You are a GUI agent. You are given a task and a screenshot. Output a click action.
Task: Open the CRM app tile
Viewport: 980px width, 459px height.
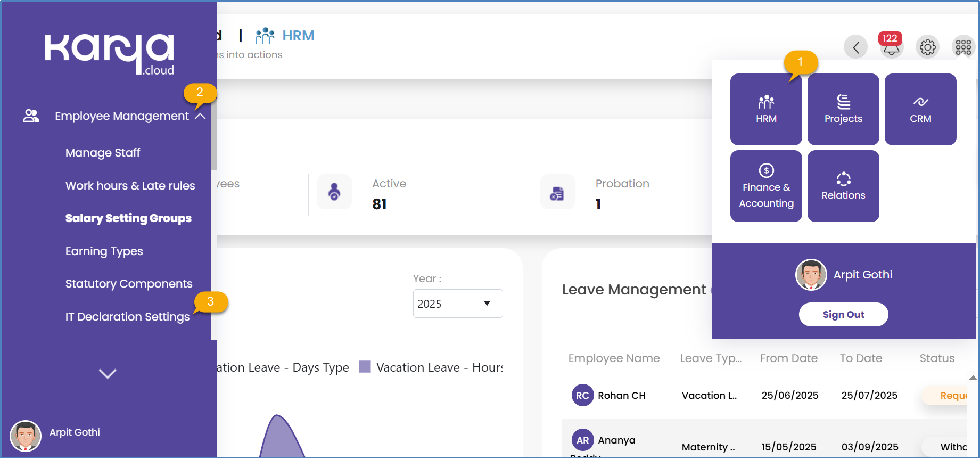click(920, 109)
